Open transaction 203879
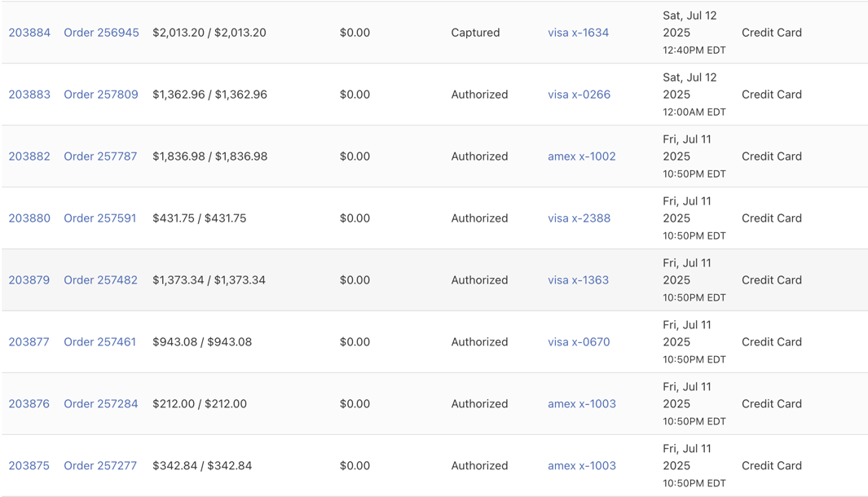Image resolution: width=868 pixels, height=497 pixels. tap(29, 279)
